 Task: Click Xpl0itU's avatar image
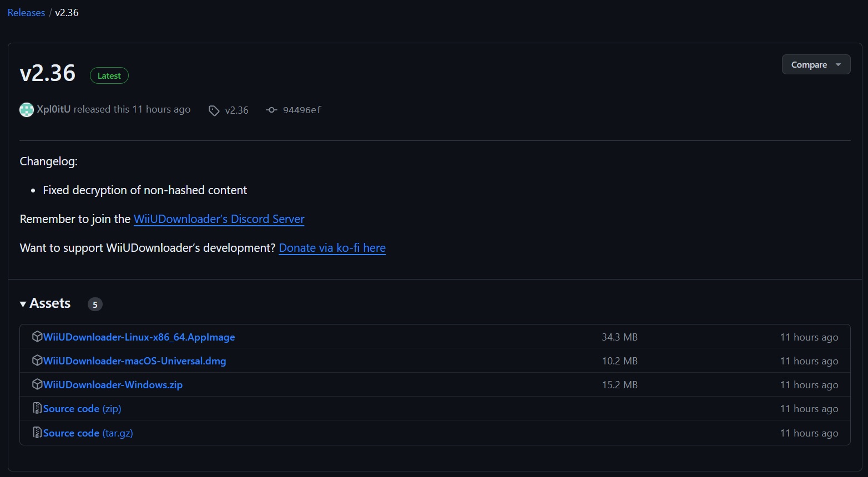[x=27, y=110]
